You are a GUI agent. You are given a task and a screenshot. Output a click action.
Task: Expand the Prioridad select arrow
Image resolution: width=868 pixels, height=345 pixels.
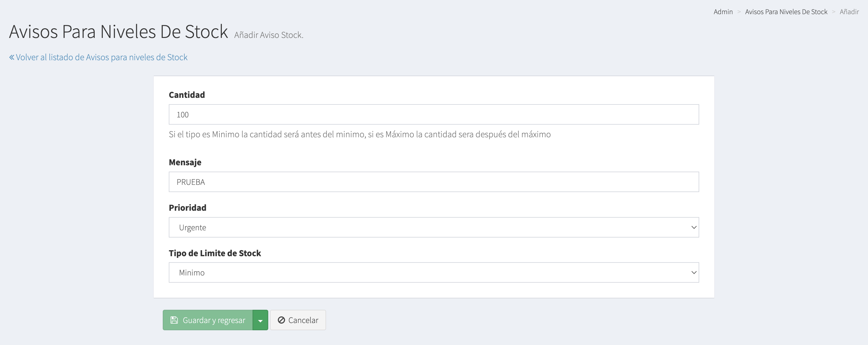tap(693, 227)
